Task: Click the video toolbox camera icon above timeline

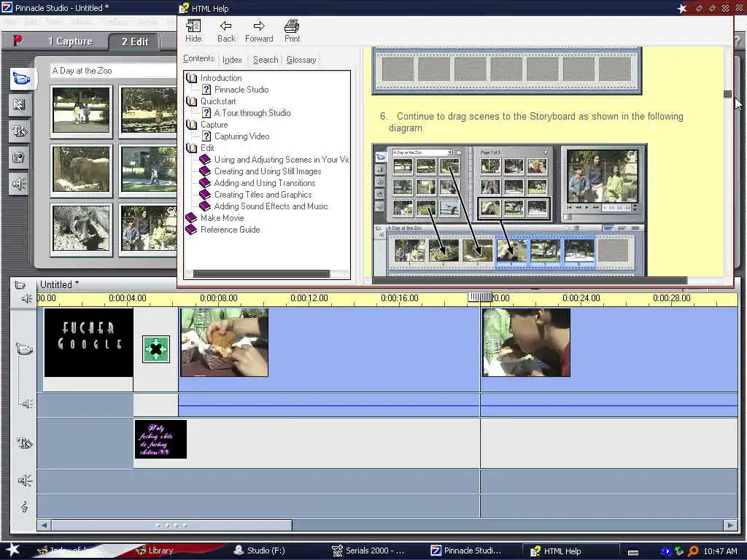Action: click(x=20, y=285)
